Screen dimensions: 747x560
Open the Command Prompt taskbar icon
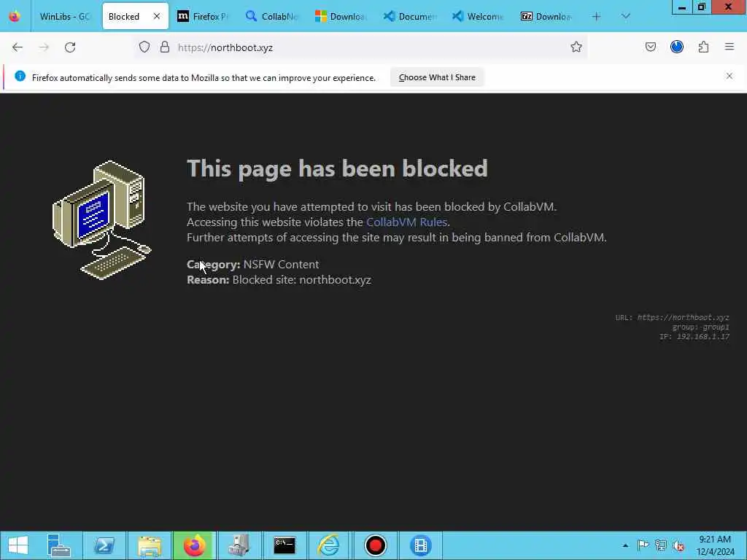[x=285, y=545]
